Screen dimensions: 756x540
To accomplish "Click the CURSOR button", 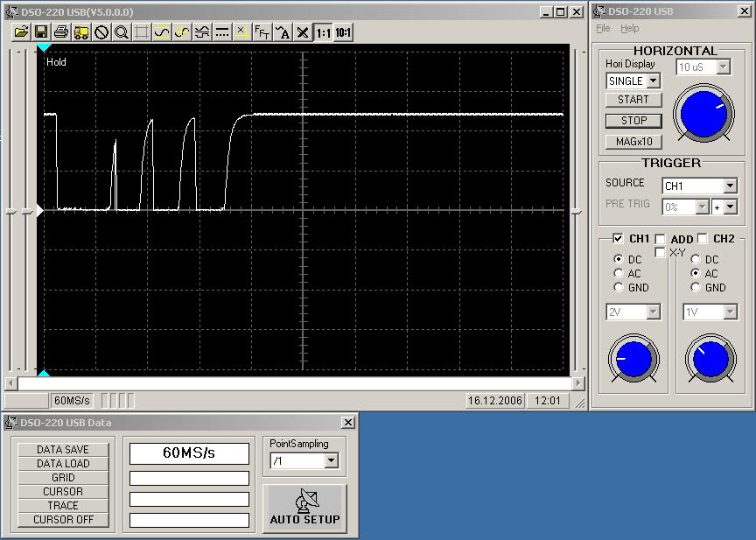I will 63,491.
